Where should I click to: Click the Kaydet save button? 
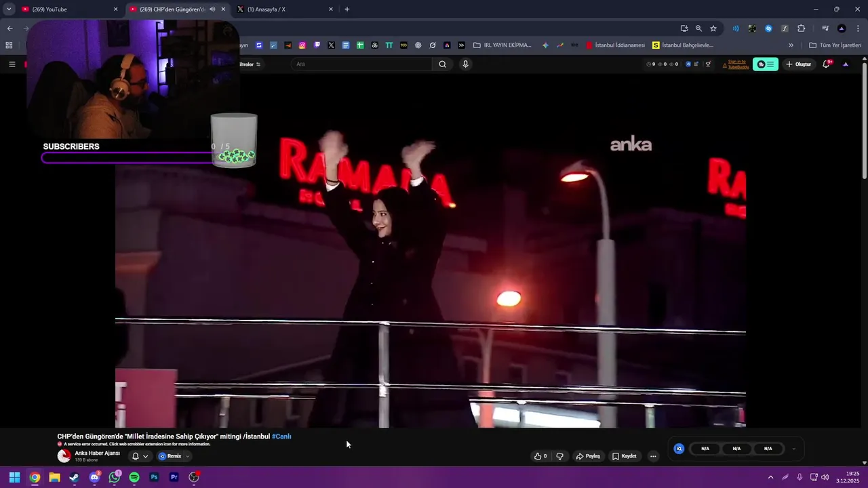point(625,456)
